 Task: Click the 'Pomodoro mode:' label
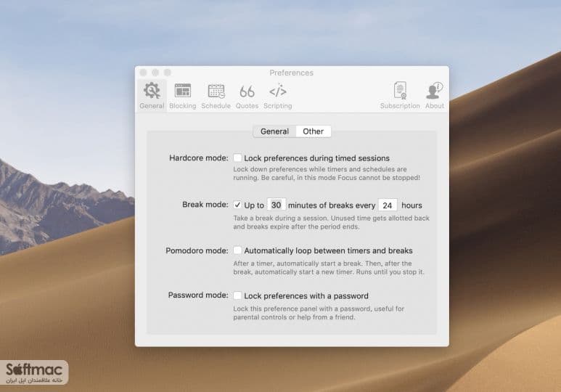tap(197, 250)
